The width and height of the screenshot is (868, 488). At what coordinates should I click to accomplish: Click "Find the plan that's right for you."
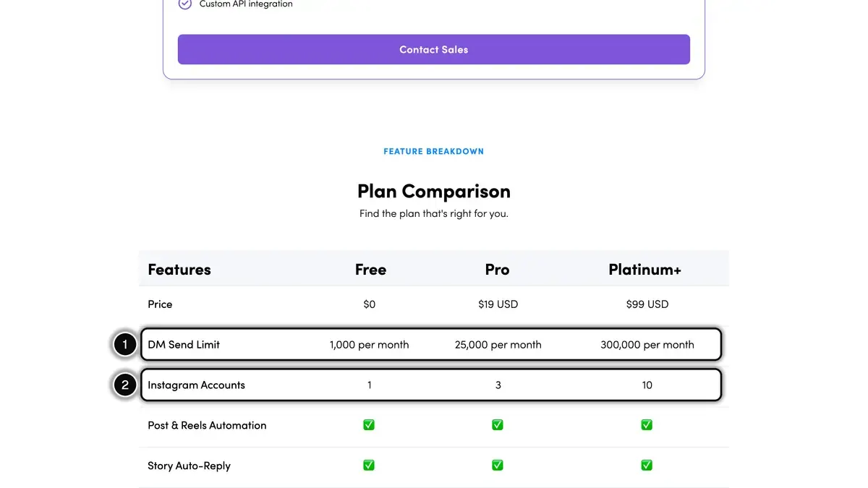pyautogui.click(x=434, y=214)
